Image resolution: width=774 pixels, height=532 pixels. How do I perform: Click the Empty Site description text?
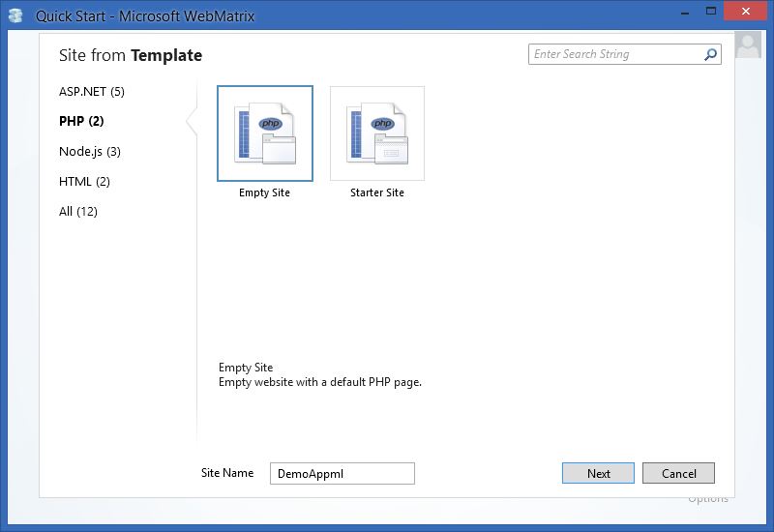pos(320,382)
